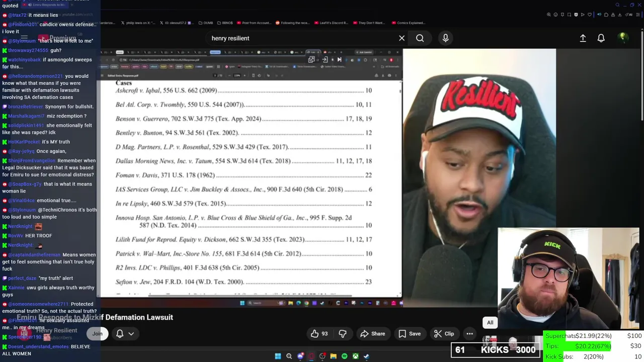This screenshot has width=644, height=362.
Task: Click the YouTube search magnifier button
Action: point(420,38)
